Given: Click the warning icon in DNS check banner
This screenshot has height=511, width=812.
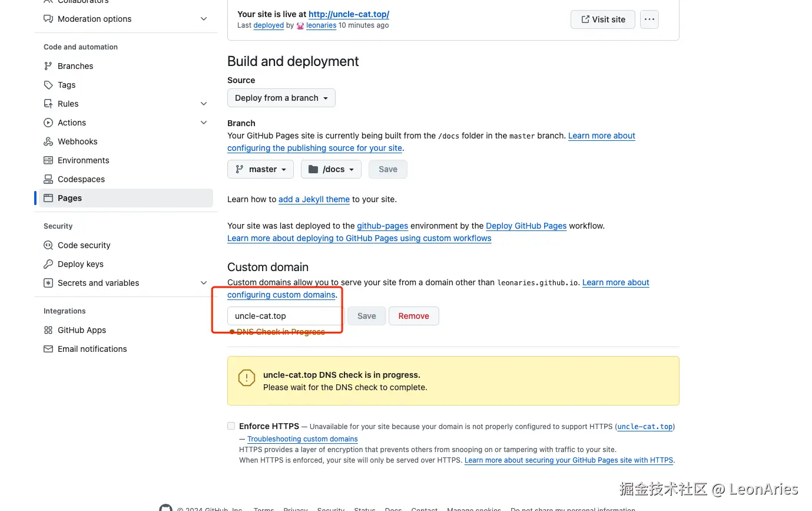Looking at the screenshot, I should pos(247,378).
